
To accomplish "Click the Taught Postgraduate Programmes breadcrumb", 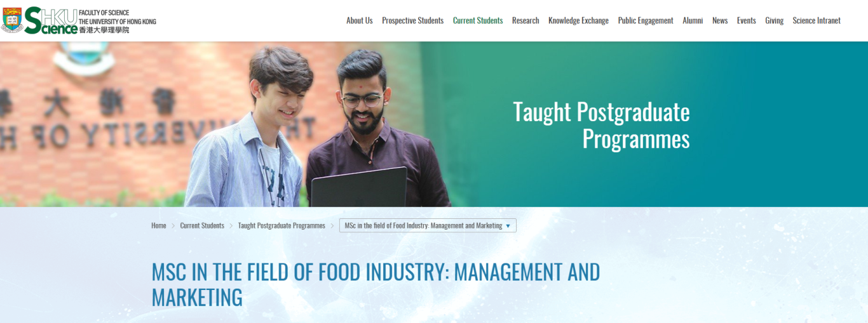I will [281, 225].
